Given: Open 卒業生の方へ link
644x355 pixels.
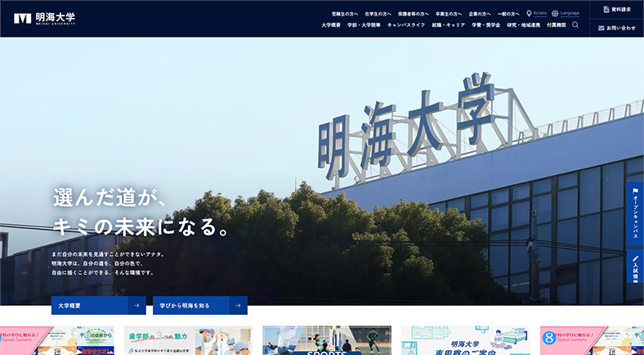Looking at the screenshot, I should click(x=449, y=14).
